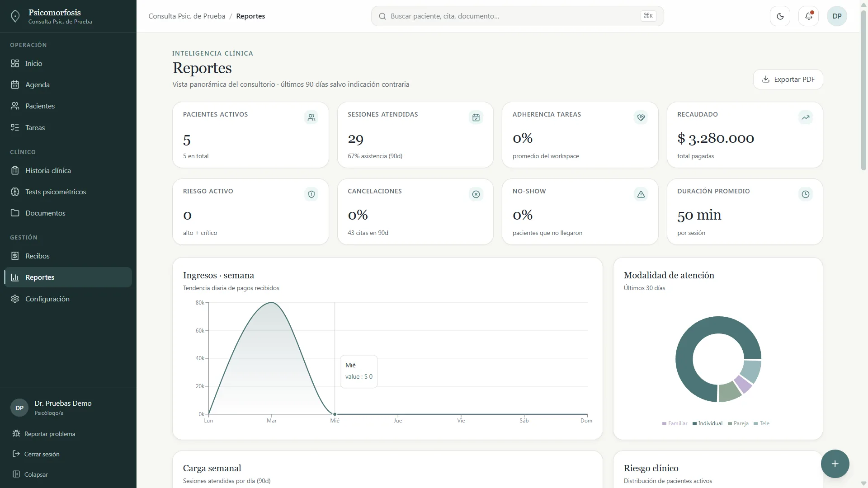The width and height of the screenshot is (868, 488).
Task: Toggle Individual legend item
Action: tap(708, 424)
